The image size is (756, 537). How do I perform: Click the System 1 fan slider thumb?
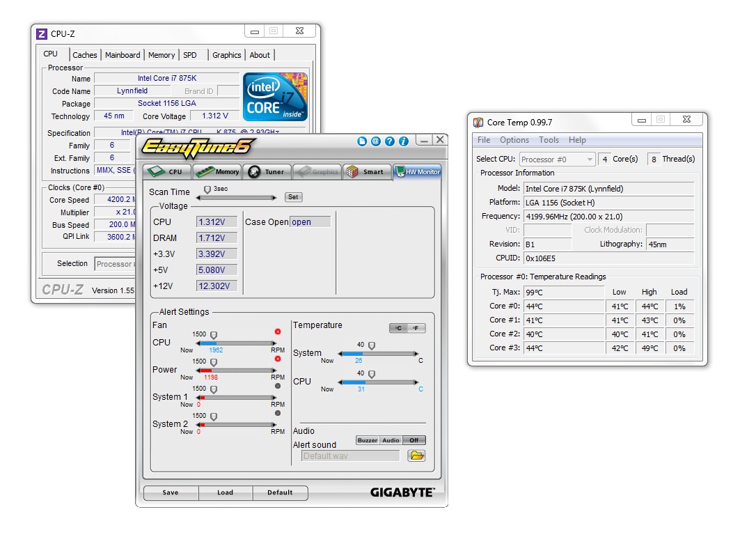214,389
